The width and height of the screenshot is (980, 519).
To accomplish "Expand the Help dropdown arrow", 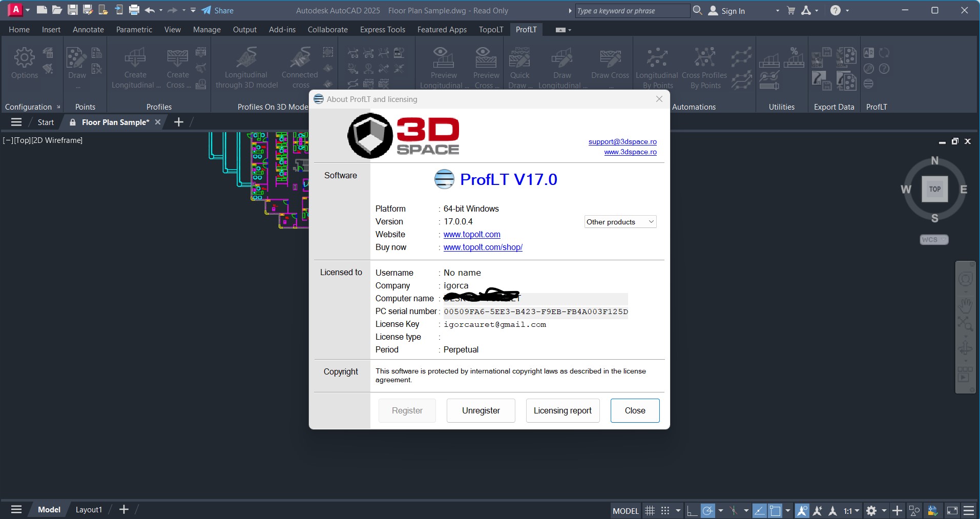I will pos(847,11).
